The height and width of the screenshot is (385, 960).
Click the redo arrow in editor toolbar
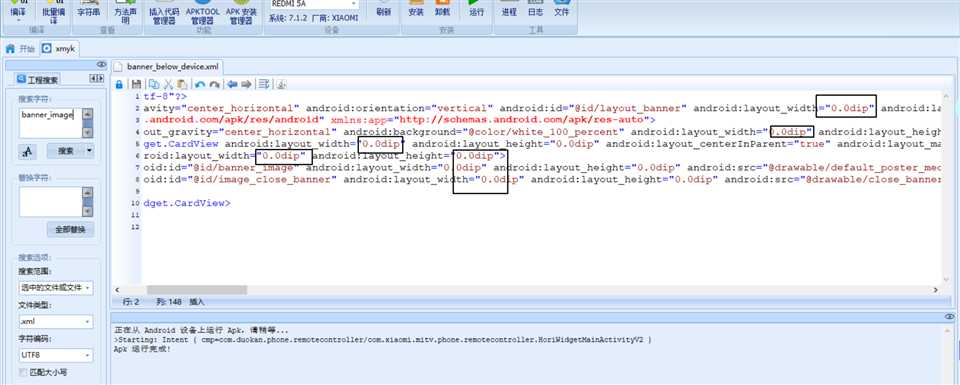point(214,84)
